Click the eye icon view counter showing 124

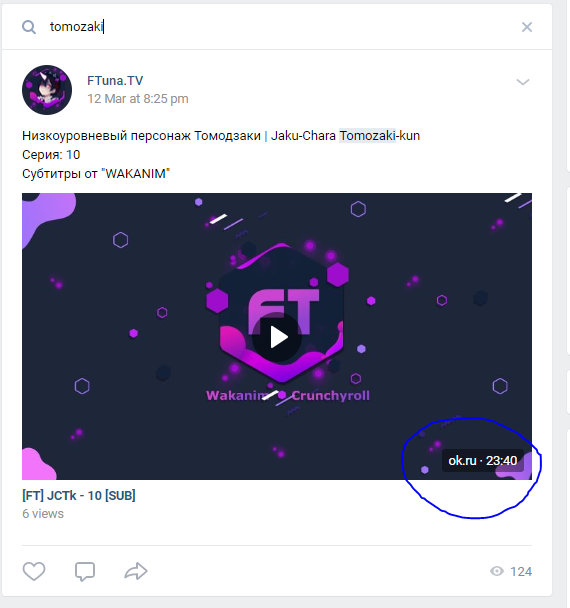pyautogui.click(x=511, y=572)
